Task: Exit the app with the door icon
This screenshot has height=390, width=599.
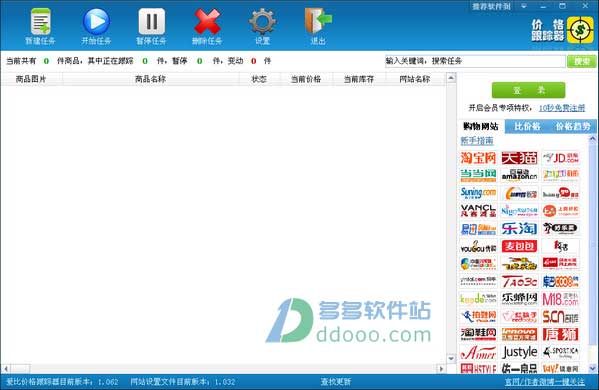Action: (318, 22)
